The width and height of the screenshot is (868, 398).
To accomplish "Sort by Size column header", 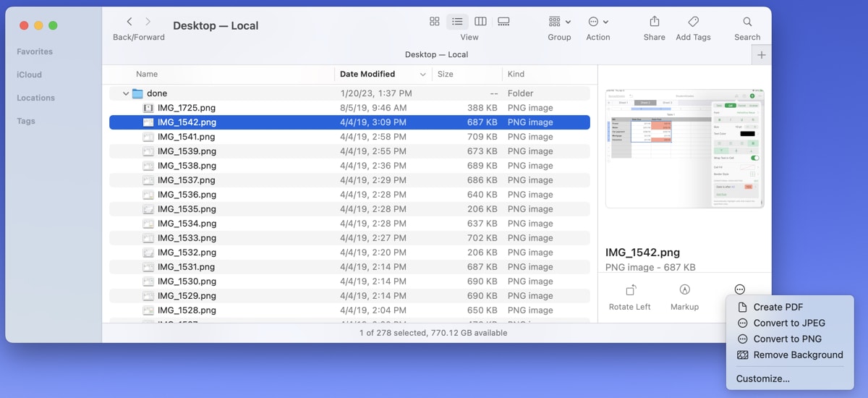I will click(x=446, y=74).
